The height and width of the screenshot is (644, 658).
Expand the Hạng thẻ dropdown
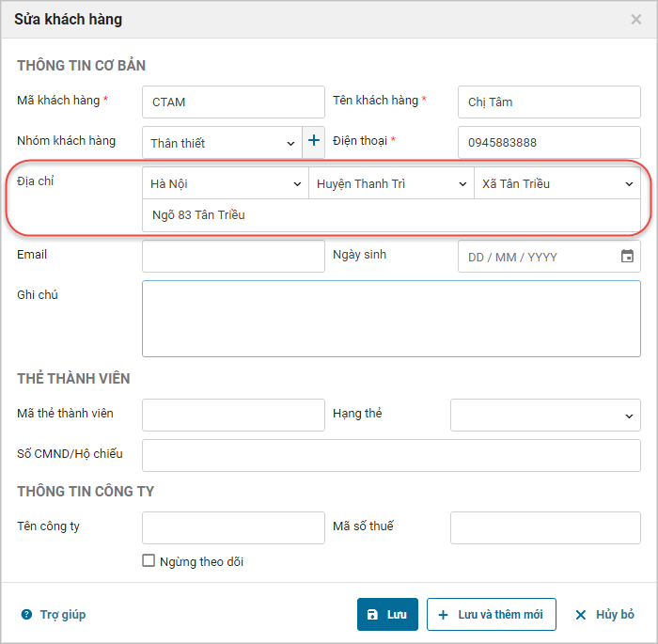click(545, 415)
